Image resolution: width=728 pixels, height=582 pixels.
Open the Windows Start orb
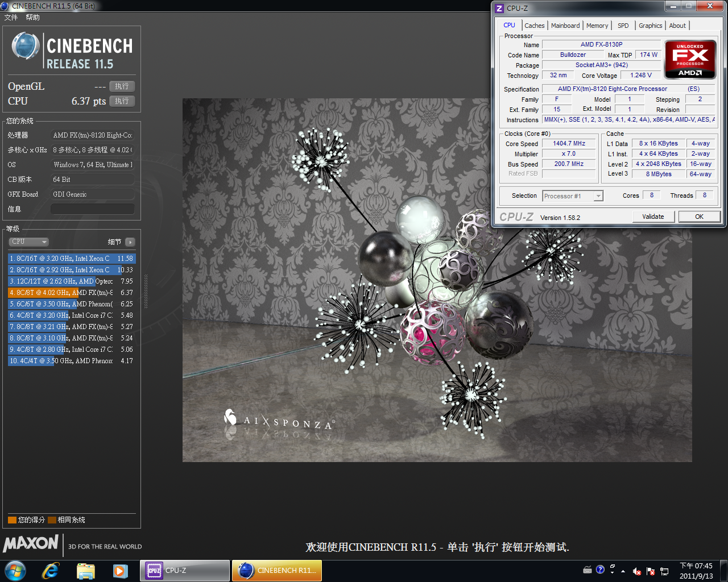[15, 570]
